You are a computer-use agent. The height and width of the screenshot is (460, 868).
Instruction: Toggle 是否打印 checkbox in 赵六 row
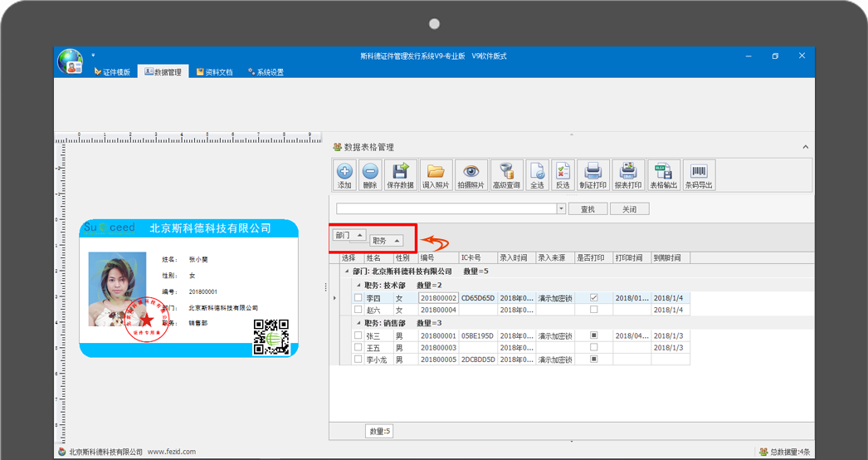(594, 309)
